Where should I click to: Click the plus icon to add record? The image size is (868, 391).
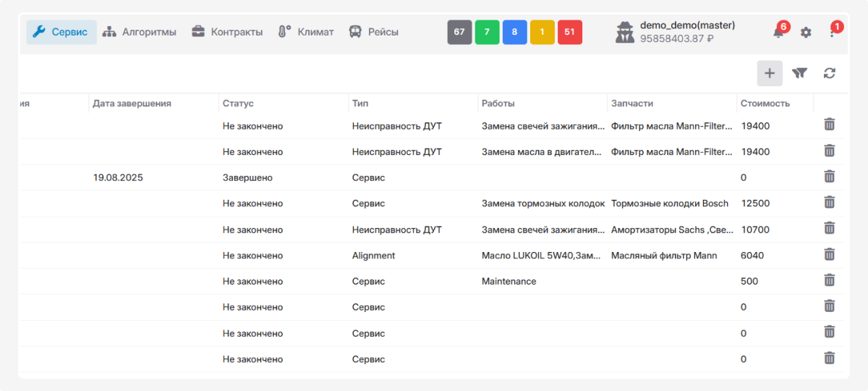pyautogui.click(x=770, y=73)
